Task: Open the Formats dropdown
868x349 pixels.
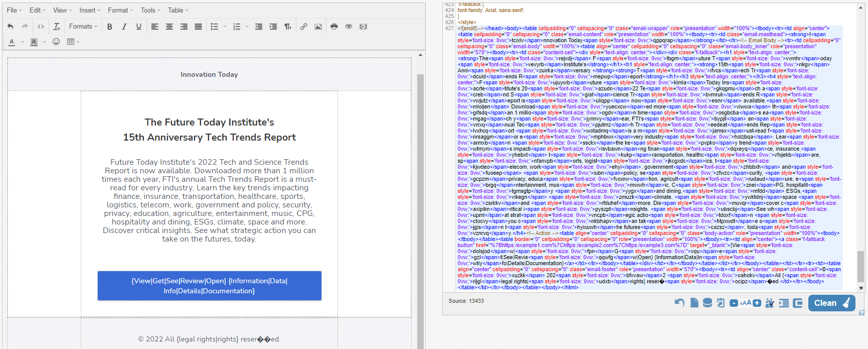Action: [x=83, y=27]
